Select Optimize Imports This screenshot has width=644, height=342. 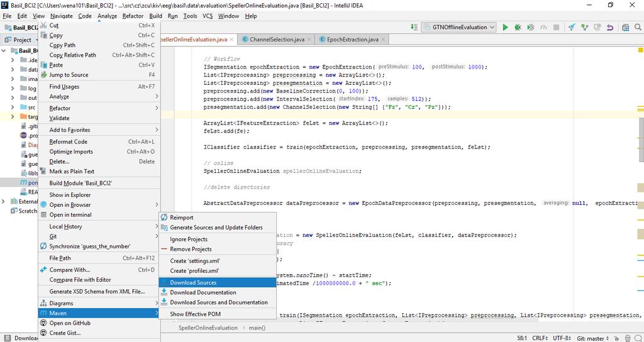coord(99,152)
